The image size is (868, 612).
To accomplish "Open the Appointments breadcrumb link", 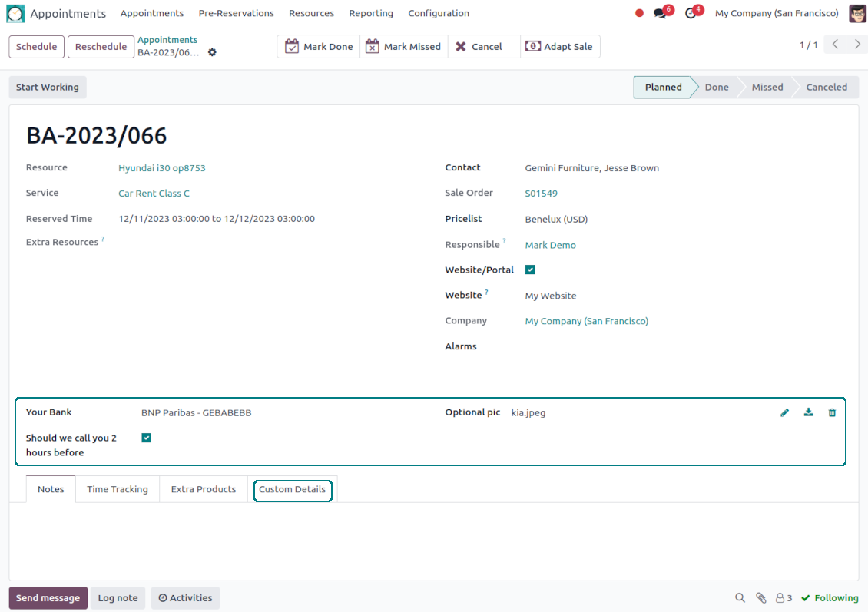I will click(167, 40).
